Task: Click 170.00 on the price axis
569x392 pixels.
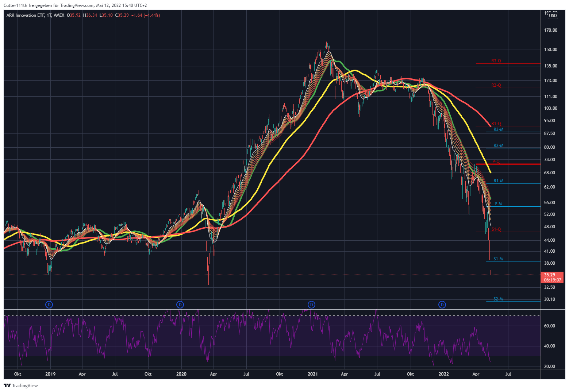Action: (551, 30)
